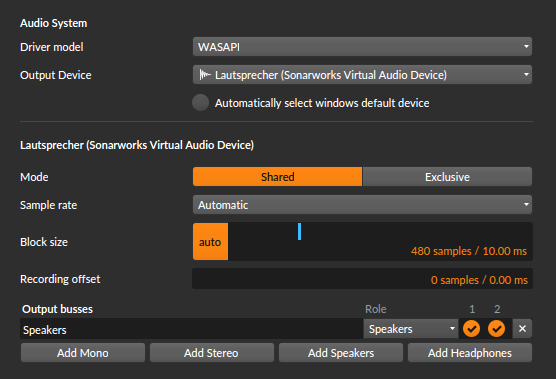Open the Output Device dropdown

[x=362, y=75]
